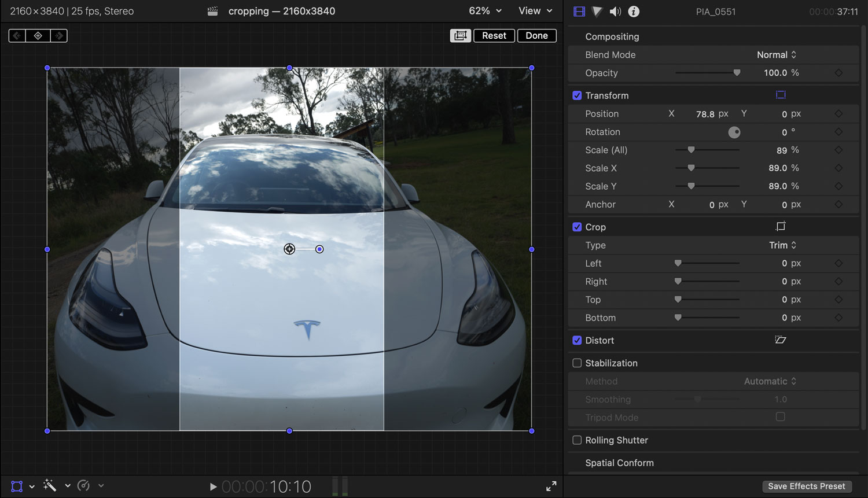Click the Distort onscreen controls icon

click(781, 340)
